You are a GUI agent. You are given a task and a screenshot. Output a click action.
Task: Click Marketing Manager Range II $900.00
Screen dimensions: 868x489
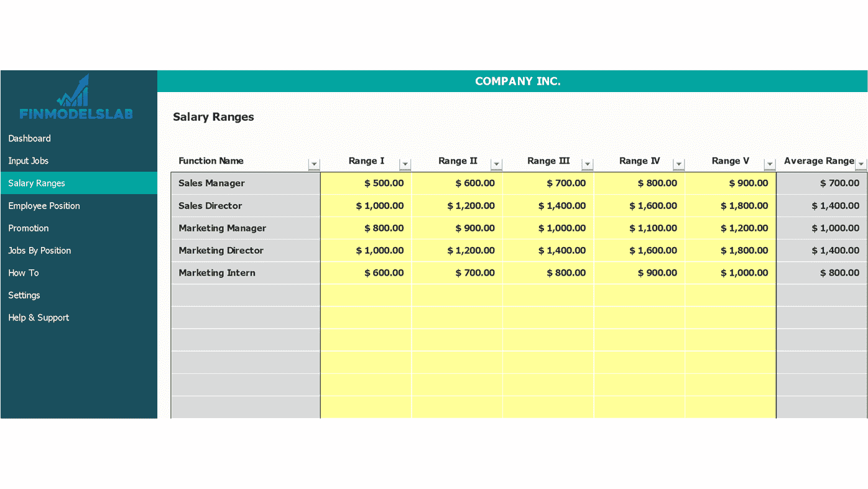(457, 228)
